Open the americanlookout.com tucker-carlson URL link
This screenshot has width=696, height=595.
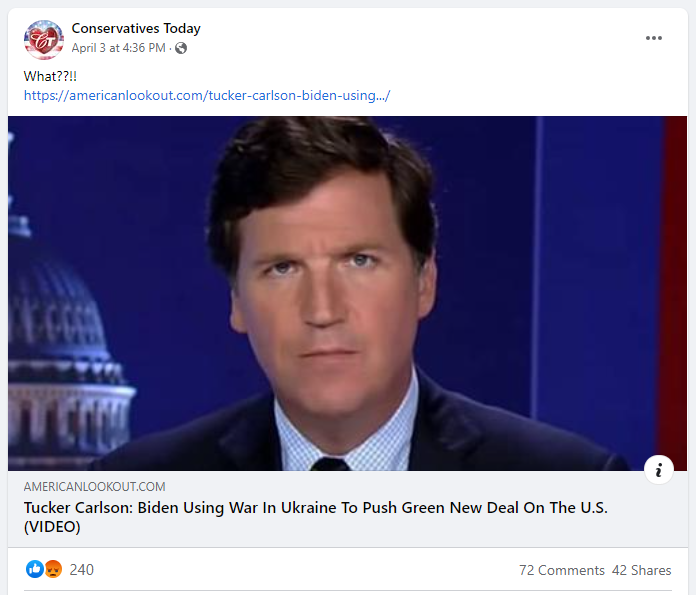[207, 95]
